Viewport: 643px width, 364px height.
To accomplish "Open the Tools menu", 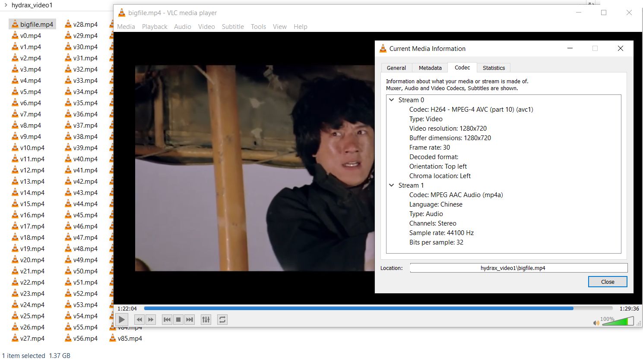I will click(258, 27).
